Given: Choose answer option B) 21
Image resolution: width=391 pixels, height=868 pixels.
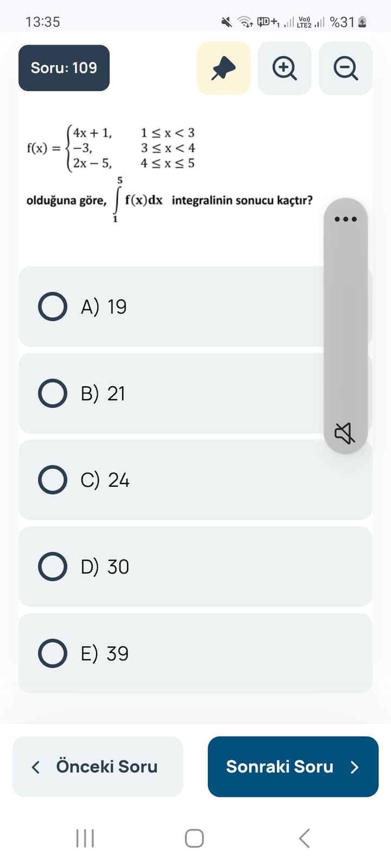Looking at the screenshot, I should pos(53,393).
